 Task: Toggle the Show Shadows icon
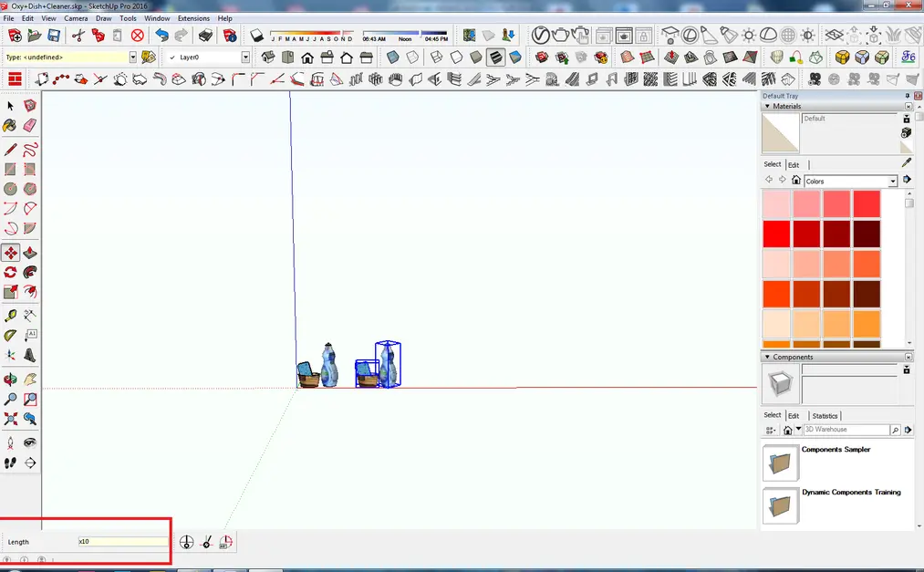point(255,36)
